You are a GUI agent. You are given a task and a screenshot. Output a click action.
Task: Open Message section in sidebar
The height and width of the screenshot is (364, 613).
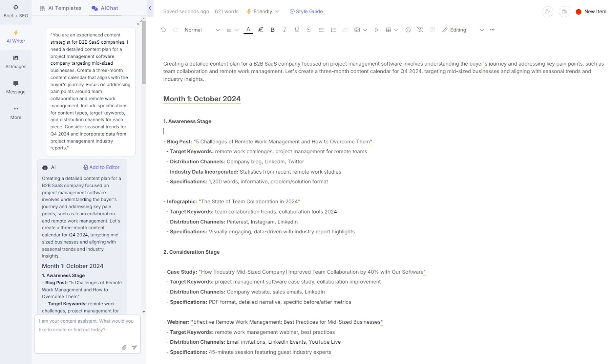pos(16,87)
